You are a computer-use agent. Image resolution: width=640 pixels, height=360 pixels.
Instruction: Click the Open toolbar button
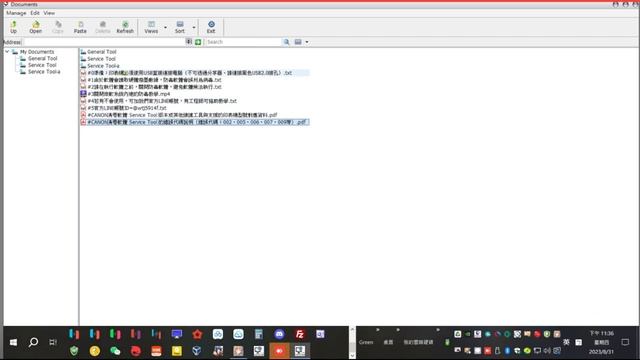[36, 27]
